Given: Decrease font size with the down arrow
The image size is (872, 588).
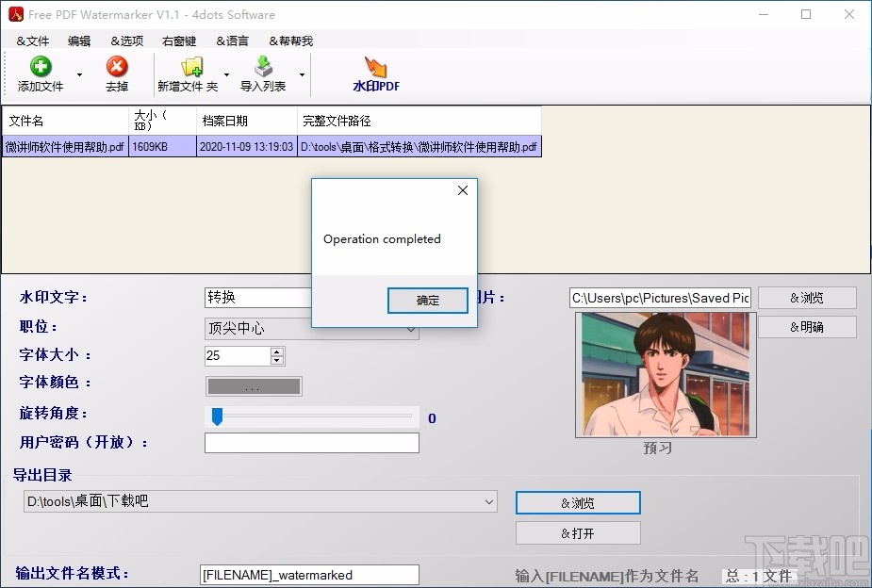Looking at the screenshot, I should tap(277, 360).
